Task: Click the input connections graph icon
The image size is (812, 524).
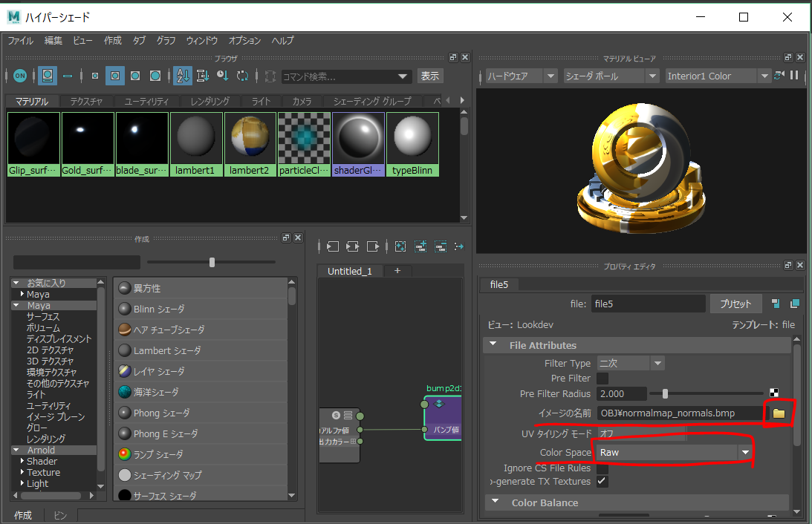Action: [x=333, y=246]
